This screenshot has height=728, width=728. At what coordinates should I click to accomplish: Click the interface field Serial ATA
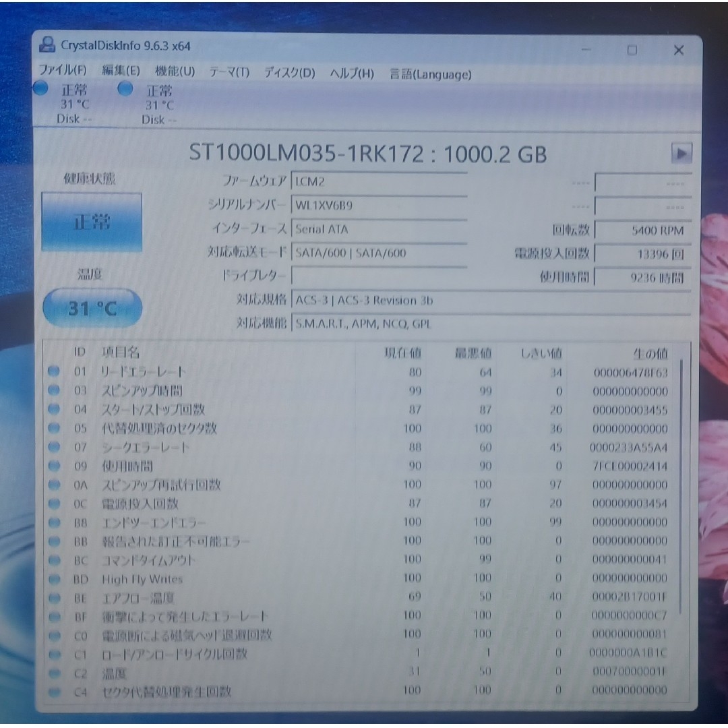pyautogui.click(x=379, y=229)
